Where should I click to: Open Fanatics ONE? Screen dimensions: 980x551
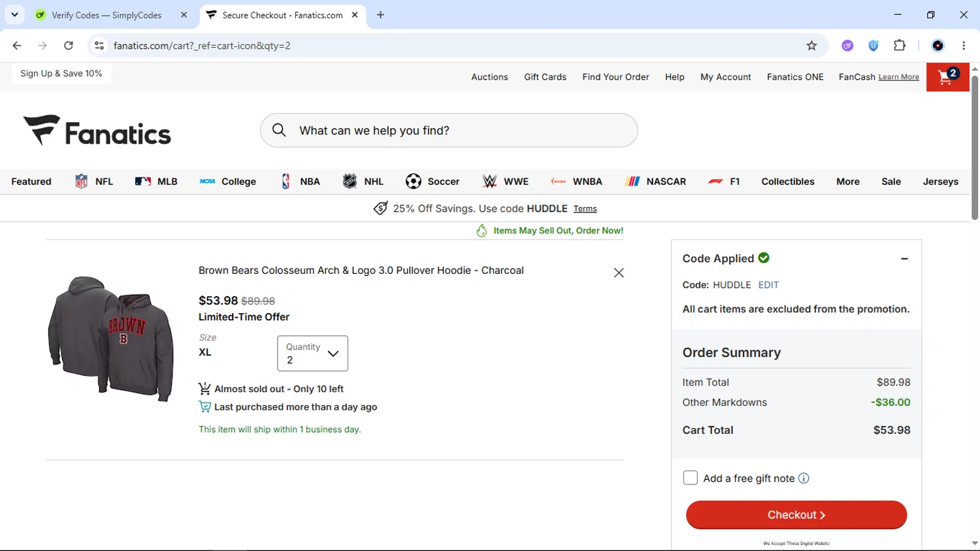coord(795,77)
